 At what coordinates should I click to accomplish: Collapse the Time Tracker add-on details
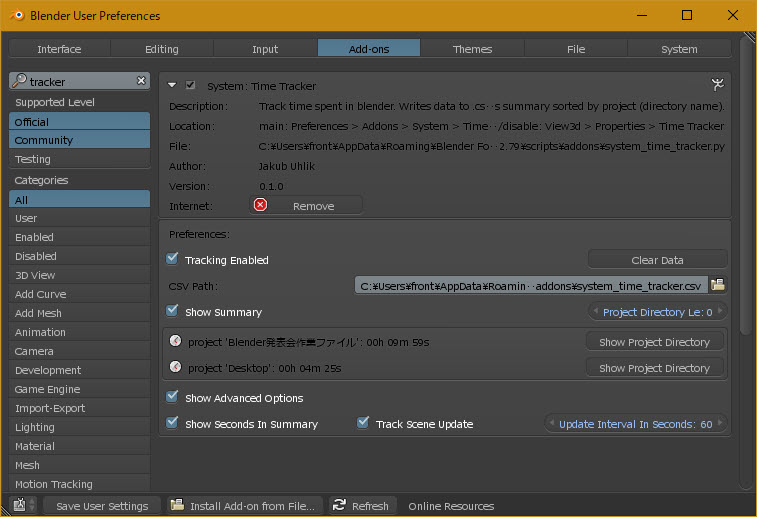172,85
